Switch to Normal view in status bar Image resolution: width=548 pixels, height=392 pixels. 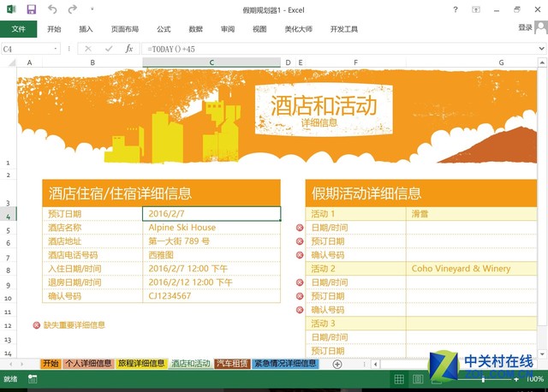pos(399,378)
